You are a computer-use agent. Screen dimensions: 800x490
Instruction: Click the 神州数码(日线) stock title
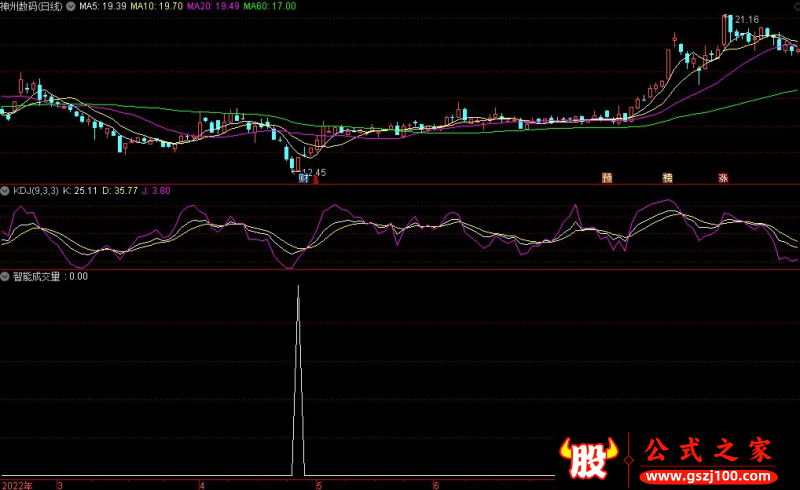pyautogui.click(x=32, y=6)
